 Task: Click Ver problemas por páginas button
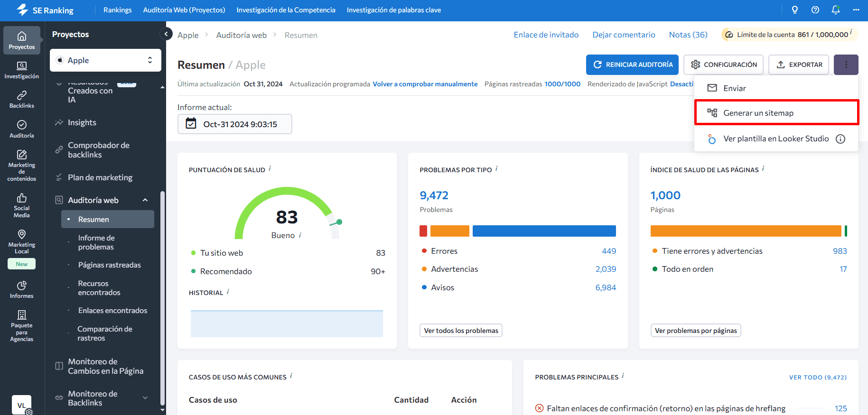(x=696, y=331)
